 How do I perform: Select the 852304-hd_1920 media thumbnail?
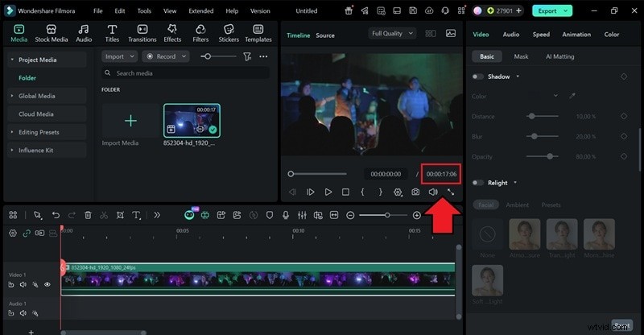pos(192,121)
